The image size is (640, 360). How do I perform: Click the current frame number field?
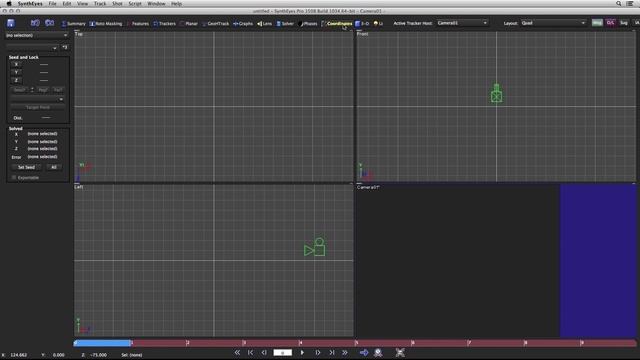(282, 352)
